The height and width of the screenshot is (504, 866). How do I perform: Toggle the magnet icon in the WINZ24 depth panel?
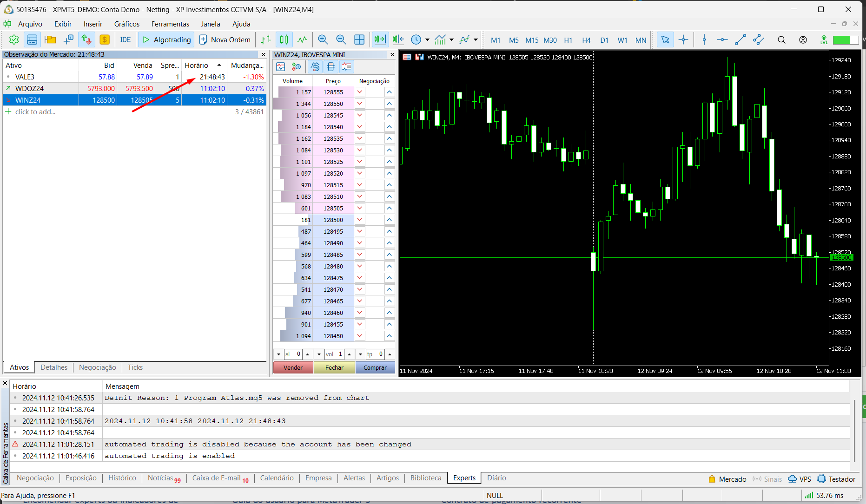pyautogui.click(x=315, y=67)
